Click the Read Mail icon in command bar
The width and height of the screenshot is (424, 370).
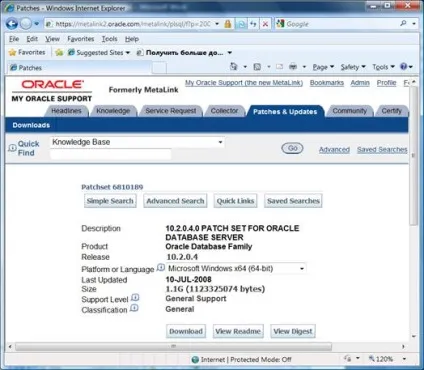pyautogui.click(x=279, y=67)
